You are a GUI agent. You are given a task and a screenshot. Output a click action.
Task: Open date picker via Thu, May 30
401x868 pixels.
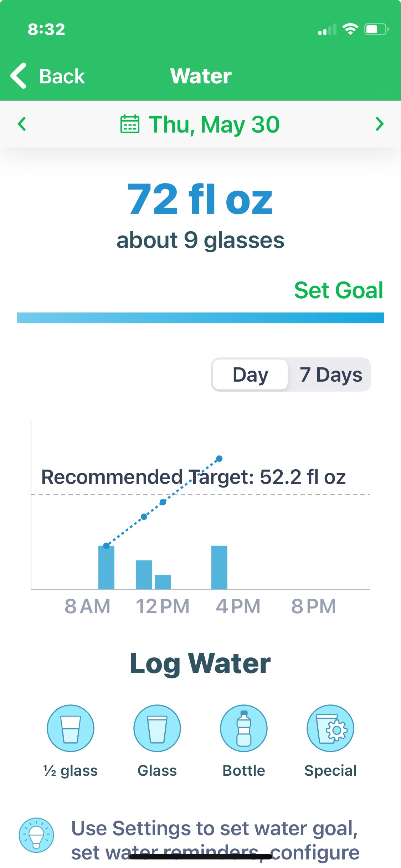pos(214,125)
